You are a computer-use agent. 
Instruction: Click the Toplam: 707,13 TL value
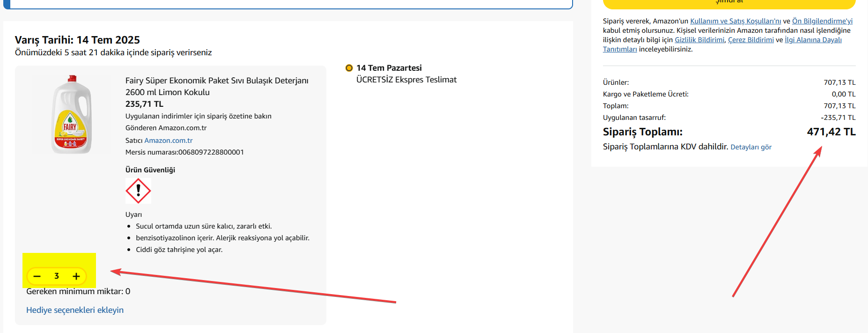[x=839, y=106]
